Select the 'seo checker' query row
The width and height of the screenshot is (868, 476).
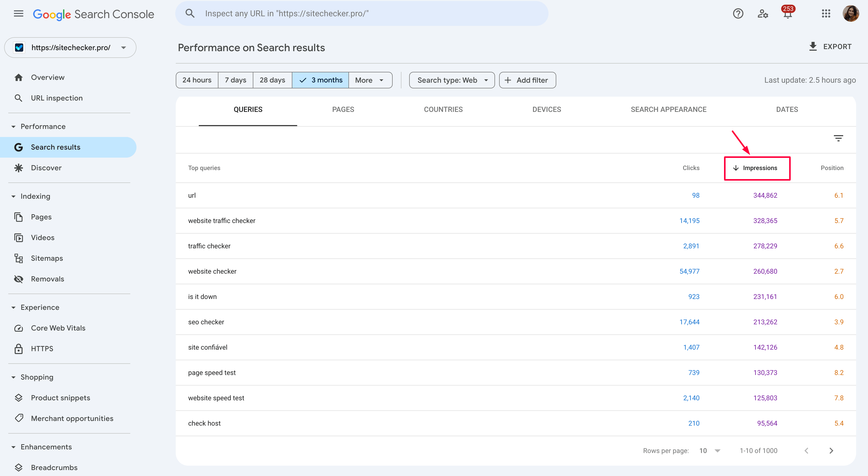coord(515,322)
